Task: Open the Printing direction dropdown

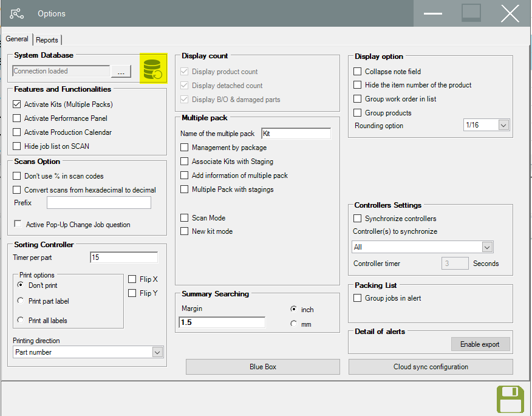Action: point(157,352)
